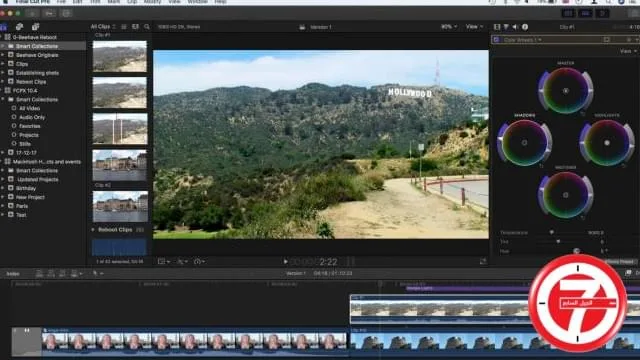Reset the Master color wheel
Screen dimensions: 640x360
582,114
